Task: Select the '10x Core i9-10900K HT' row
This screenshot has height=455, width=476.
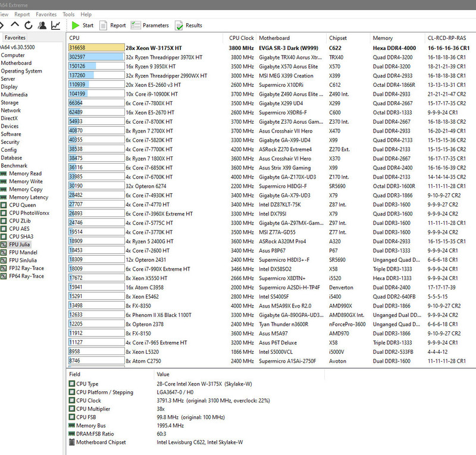Action: 271,94
